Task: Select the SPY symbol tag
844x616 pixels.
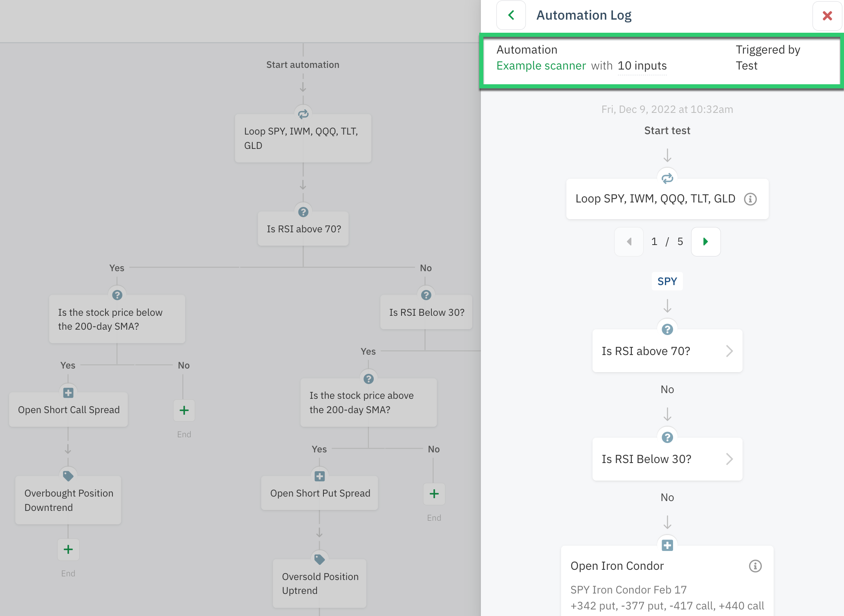Action: tap(667, 281)
